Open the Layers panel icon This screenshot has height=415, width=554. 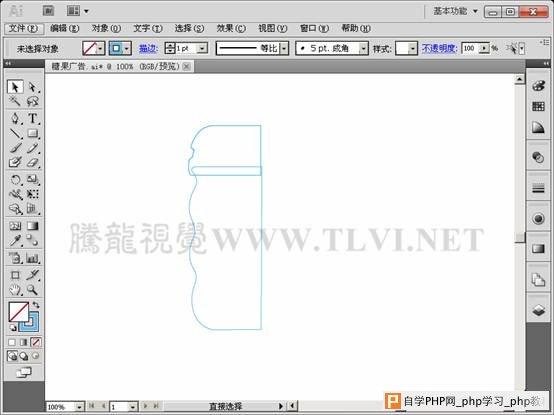click(x=538, y=311)
